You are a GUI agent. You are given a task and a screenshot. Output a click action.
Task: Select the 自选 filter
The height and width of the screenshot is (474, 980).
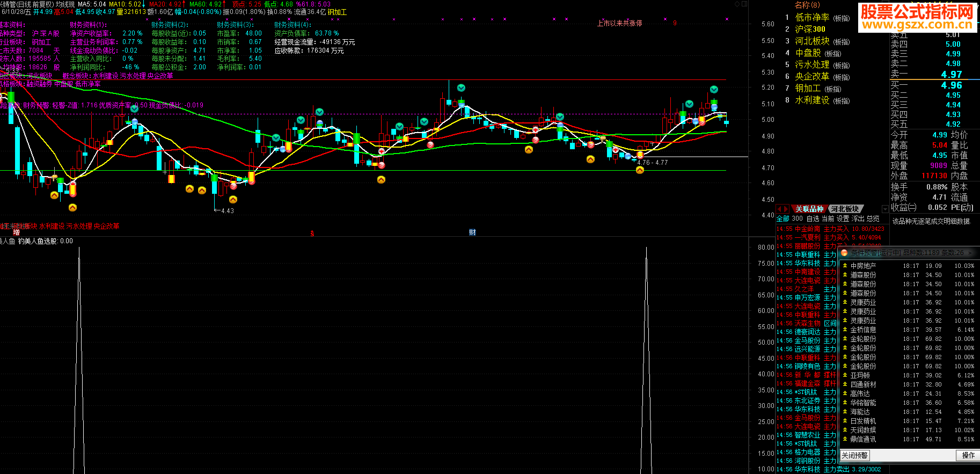coord(813,218)
